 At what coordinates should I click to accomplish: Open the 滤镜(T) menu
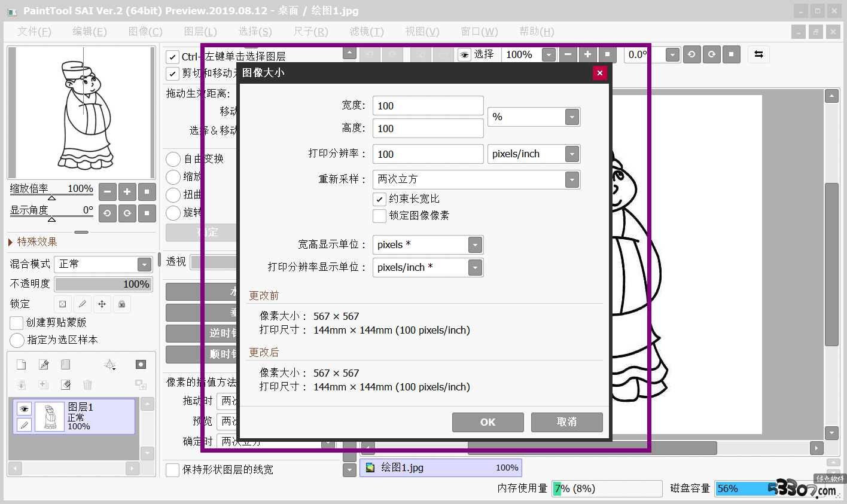click(x=367, y=32)
